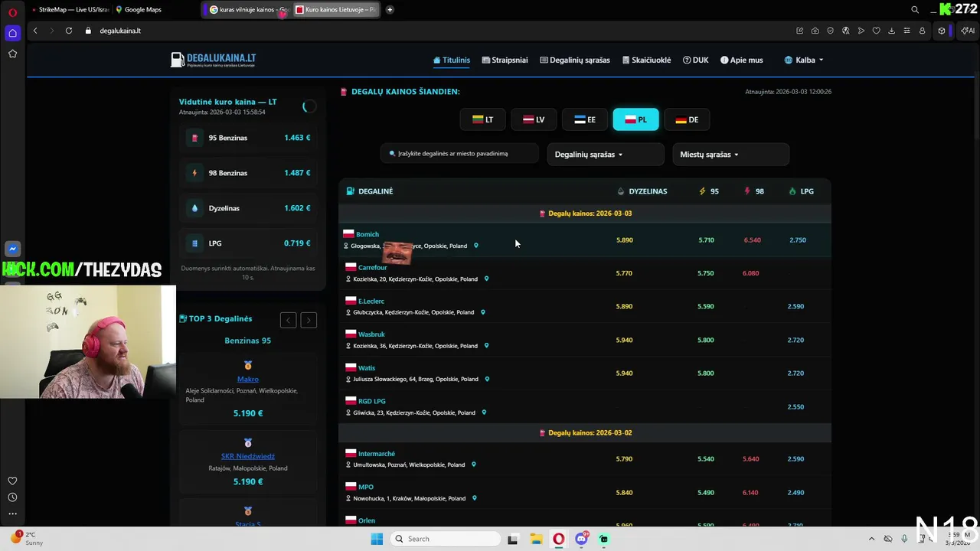Image resolution: width=980 pixels, height=551 pixels.
Task: Open Makro station link
Action: pos(248,379)
